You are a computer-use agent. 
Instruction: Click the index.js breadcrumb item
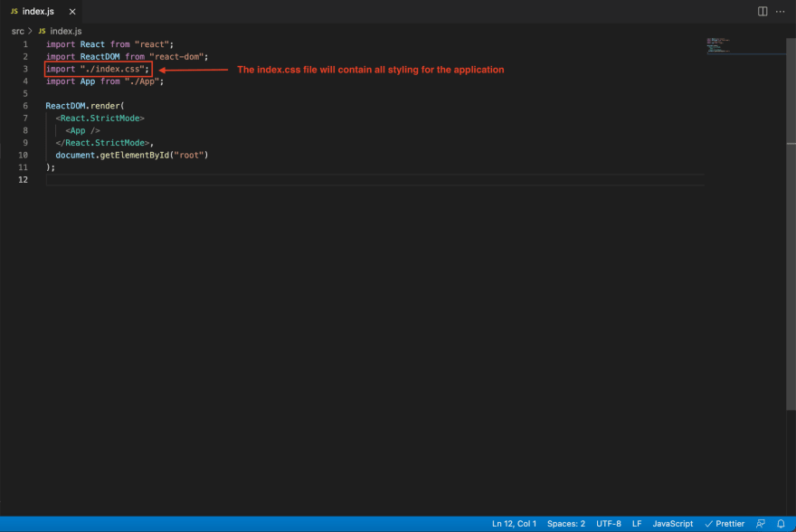click(65, 31)
